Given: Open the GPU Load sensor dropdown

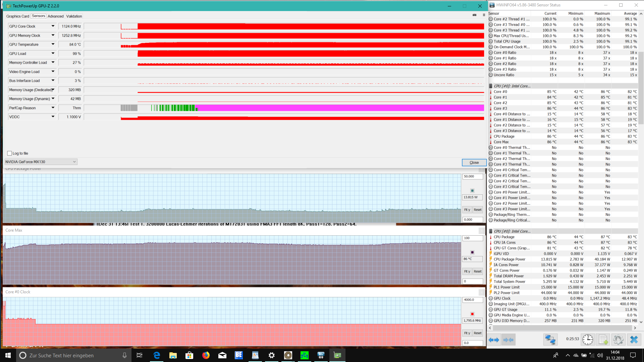Looking at the screenshot, I should [53, 53].
